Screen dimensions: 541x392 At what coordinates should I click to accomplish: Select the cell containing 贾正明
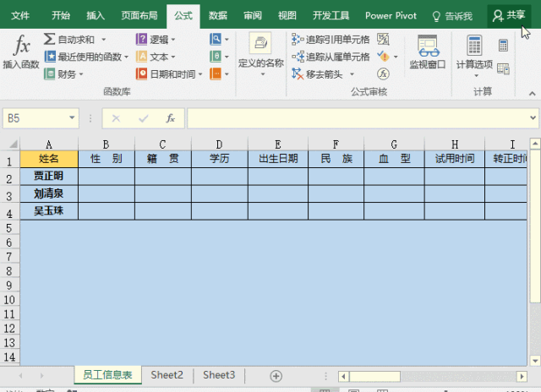(x=48, y=177)
